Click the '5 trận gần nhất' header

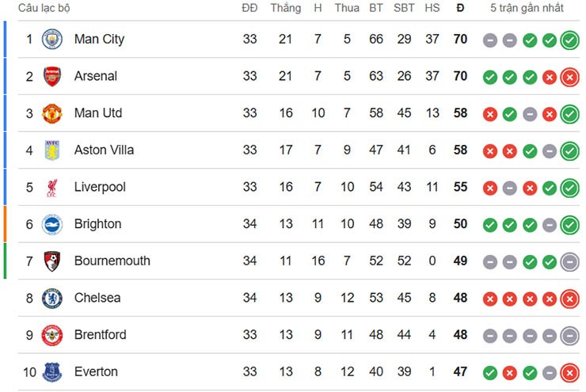tap(527, 9)
